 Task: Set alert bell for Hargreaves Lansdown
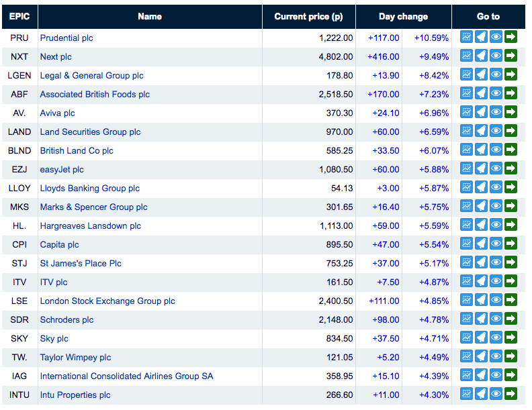click(481, 225)
